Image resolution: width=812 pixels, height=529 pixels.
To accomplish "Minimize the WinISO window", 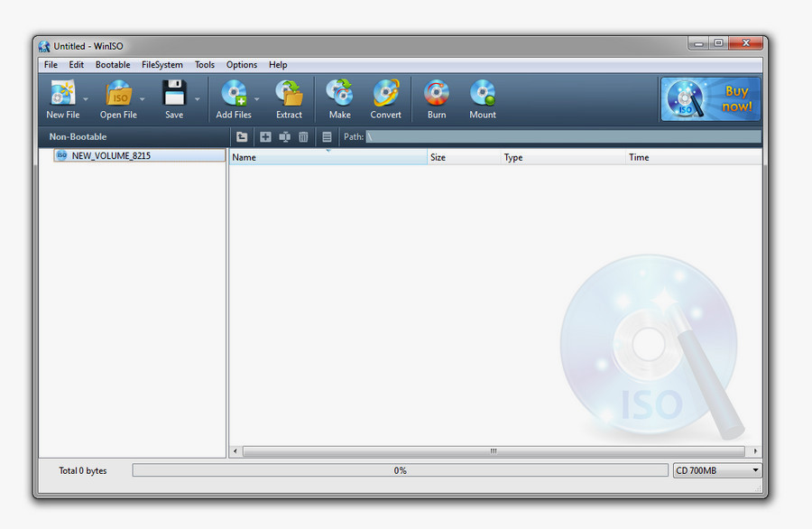I will click(x=698, y=43).
